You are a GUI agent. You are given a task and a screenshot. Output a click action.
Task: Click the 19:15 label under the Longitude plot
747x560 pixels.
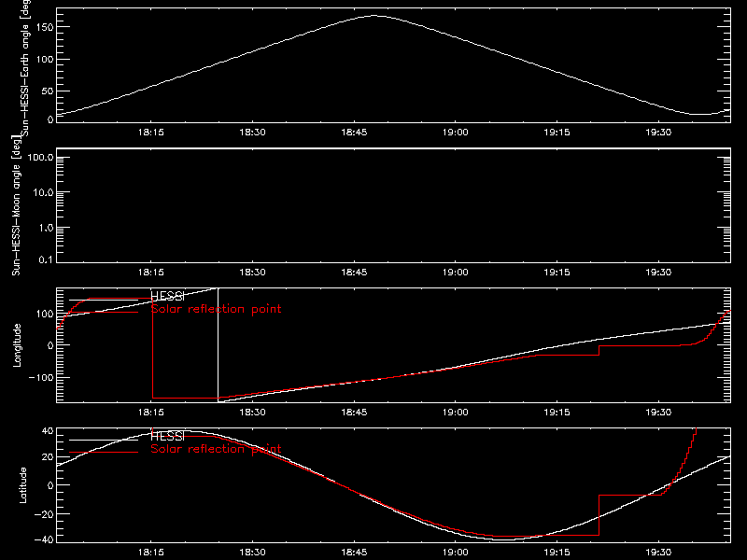click(557, 412)
